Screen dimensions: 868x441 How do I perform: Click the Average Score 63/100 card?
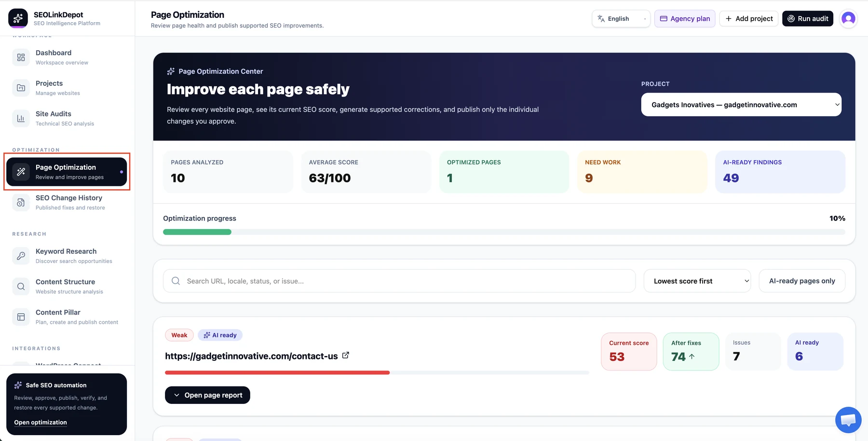point(366,172)
